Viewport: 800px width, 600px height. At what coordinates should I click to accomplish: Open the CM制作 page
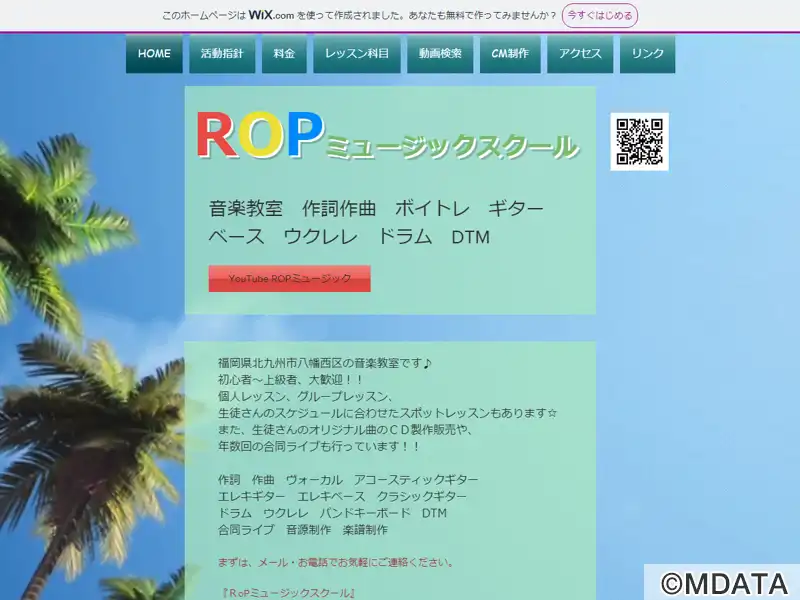510,54
